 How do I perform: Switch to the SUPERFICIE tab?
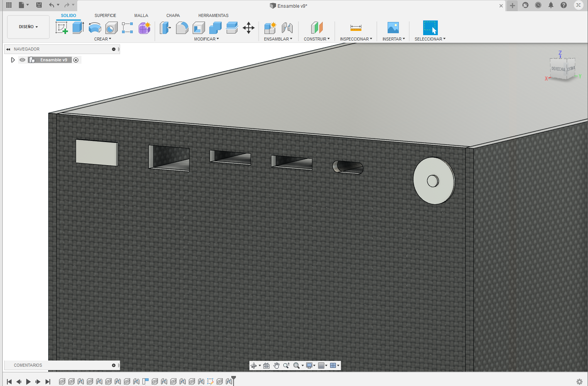point(105,15)
